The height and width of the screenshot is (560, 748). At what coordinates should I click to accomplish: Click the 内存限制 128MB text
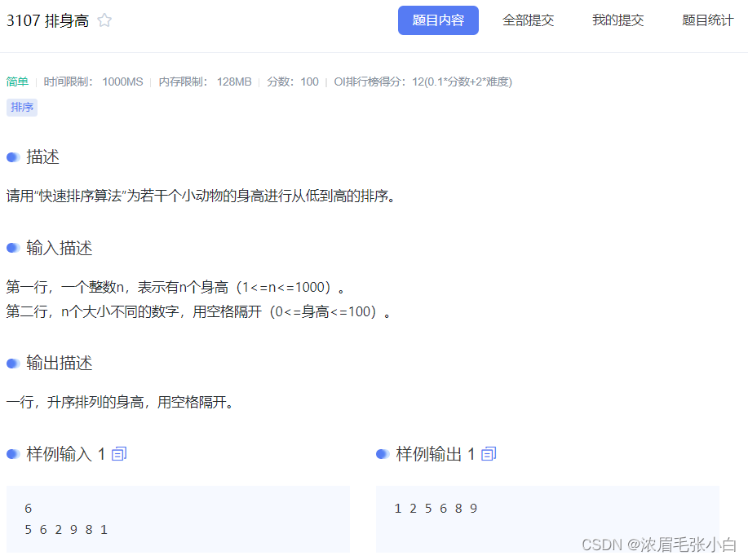coord(205,82)
